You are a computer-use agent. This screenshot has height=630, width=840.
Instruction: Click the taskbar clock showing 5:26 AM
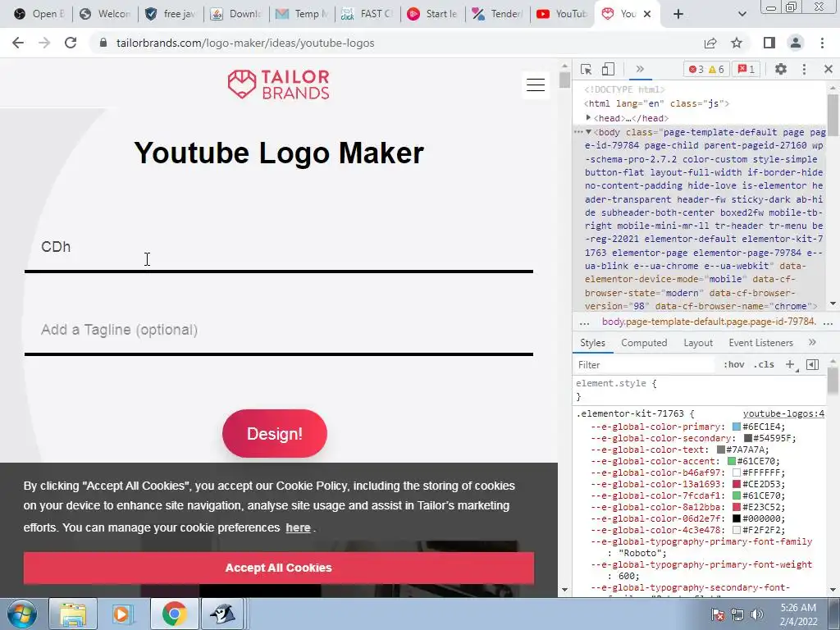798,614
